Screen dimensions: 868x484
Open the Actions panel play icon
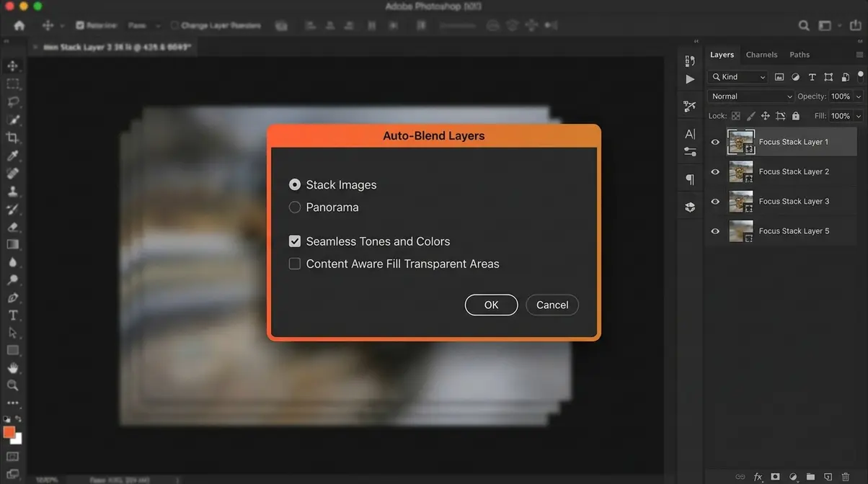click(x=690, y=79)
